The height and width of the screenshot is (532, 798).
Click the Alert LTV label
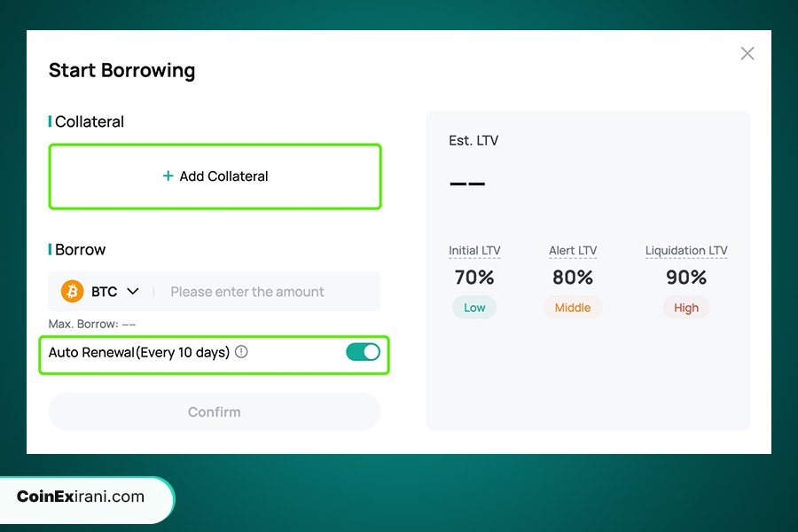[573, 250]
